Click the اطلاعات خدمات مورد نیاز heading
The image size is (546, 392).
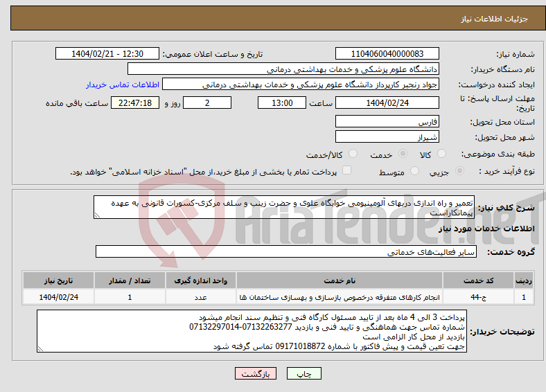(x=486, y=229)
